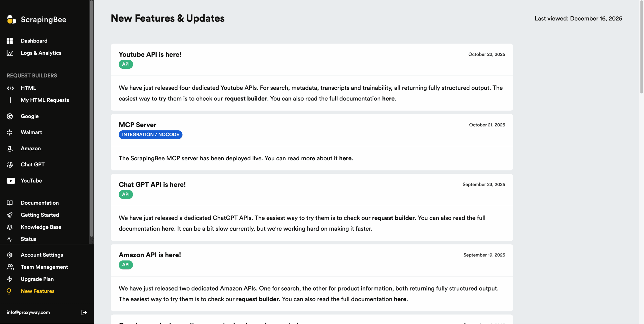Go to Account Settings
The height and width of the screenshot is (324, 644).
(42, 255)
